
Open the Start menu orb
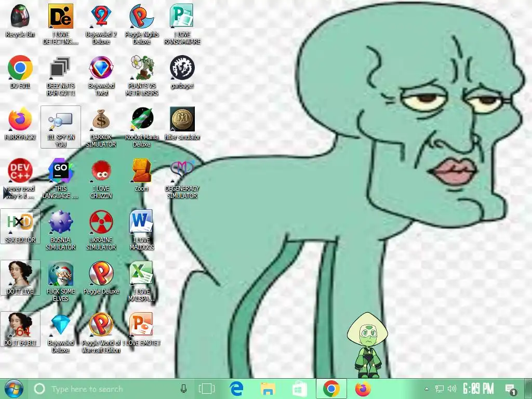[x=13, y=389]
